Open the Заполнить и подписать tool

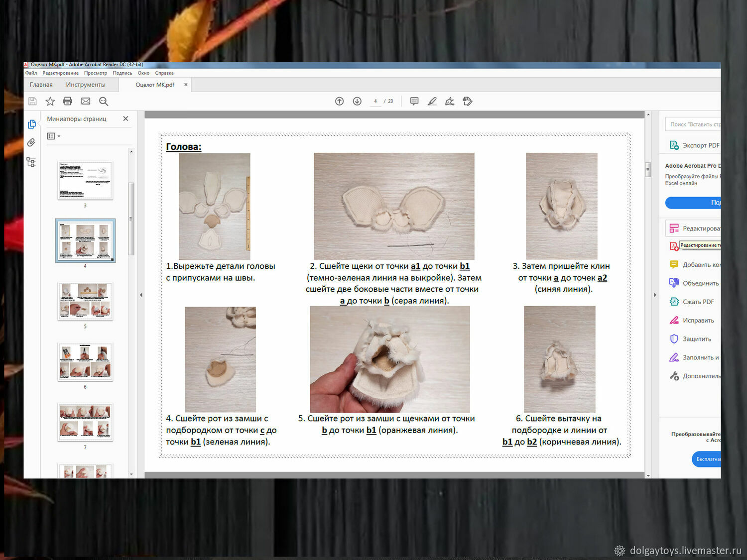(x=695, y=357)
